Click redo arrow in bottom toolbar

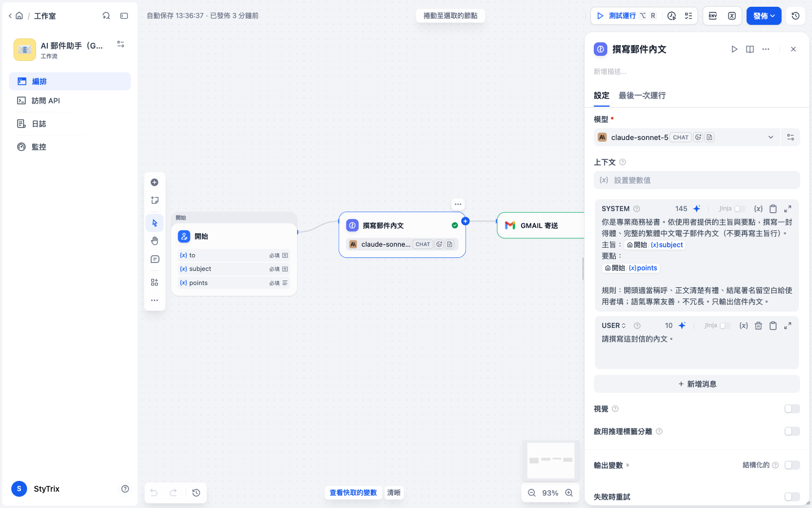pos(174,493)
